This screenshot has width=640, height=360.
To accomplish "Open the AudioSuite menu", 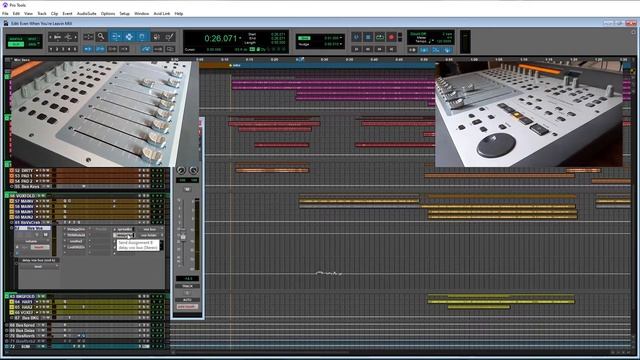I will click(x=87, y=13).
